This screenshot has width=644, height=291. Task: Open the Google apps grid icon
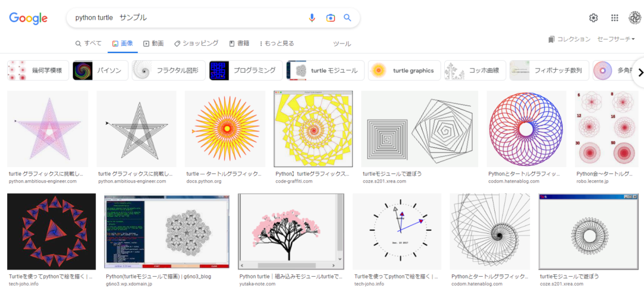[x=615, y=18]
